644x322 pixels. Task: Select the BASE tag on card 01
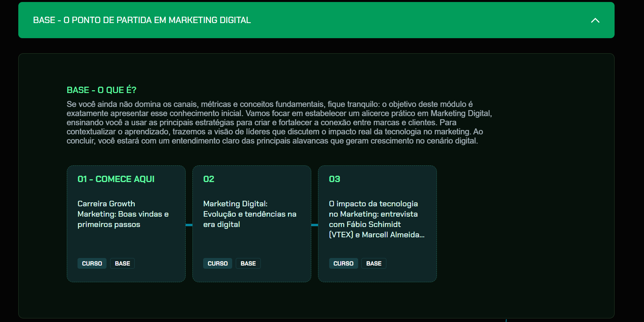(x=122, y=263)
